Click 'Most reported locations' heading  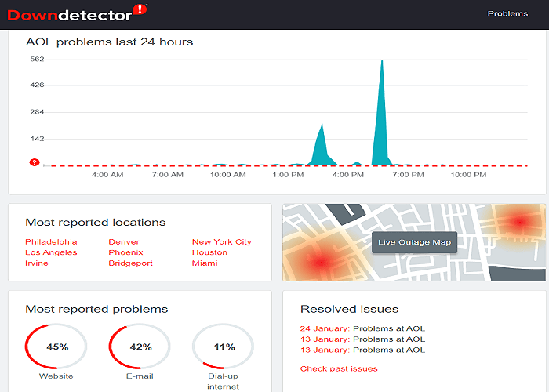[95, 222]
